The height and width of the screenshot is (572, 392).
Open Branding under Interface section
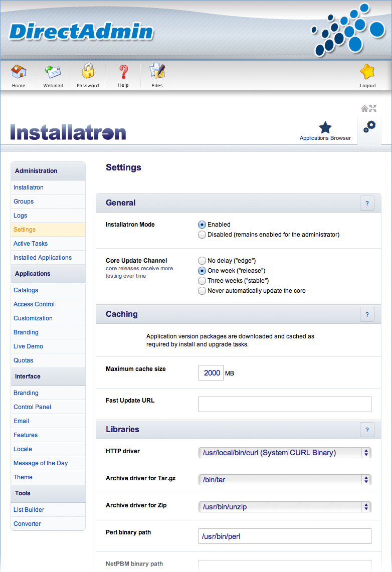click(x=48, y=393)
